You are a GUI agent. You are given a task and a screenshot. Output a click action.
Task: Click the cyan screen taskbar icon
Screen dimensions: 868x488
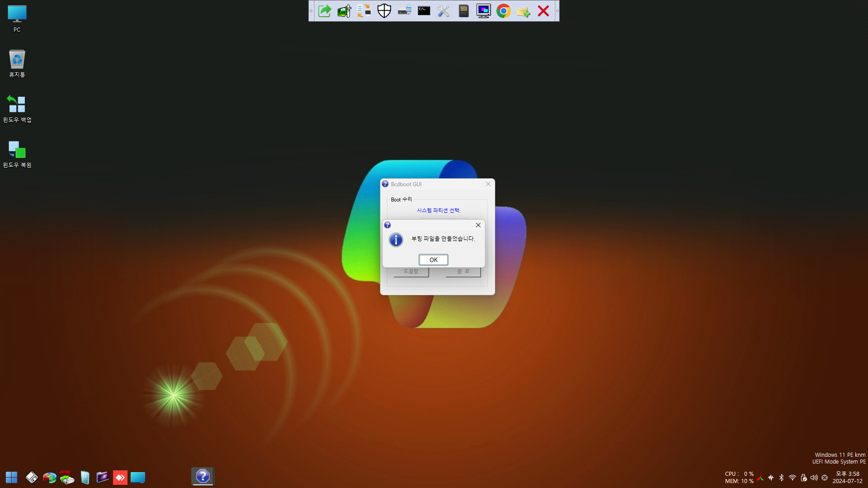(138, 477)
